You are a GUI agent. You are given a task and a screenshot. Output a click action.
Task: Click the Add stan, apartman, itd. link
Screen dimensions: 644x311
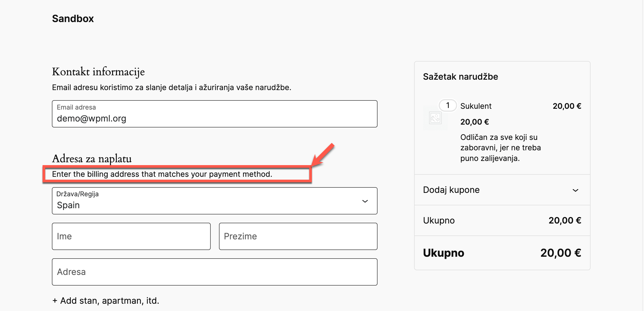pos(106,301)
